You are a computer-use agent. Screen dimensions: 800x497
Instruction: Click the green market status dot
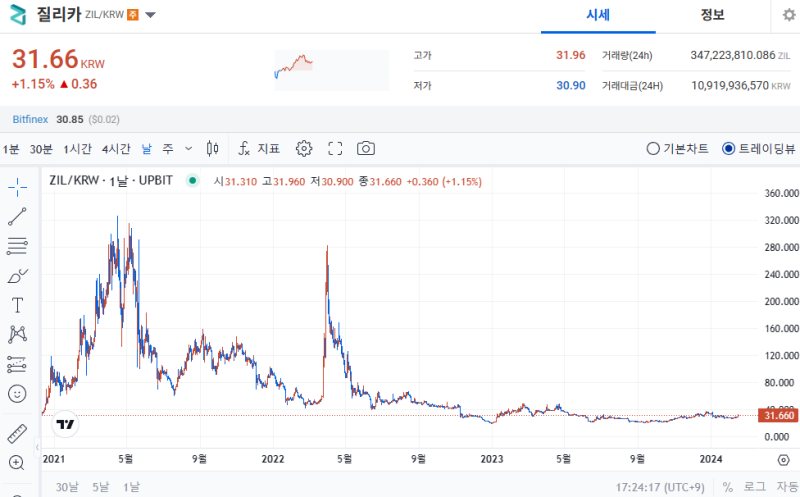click(192, 181)
